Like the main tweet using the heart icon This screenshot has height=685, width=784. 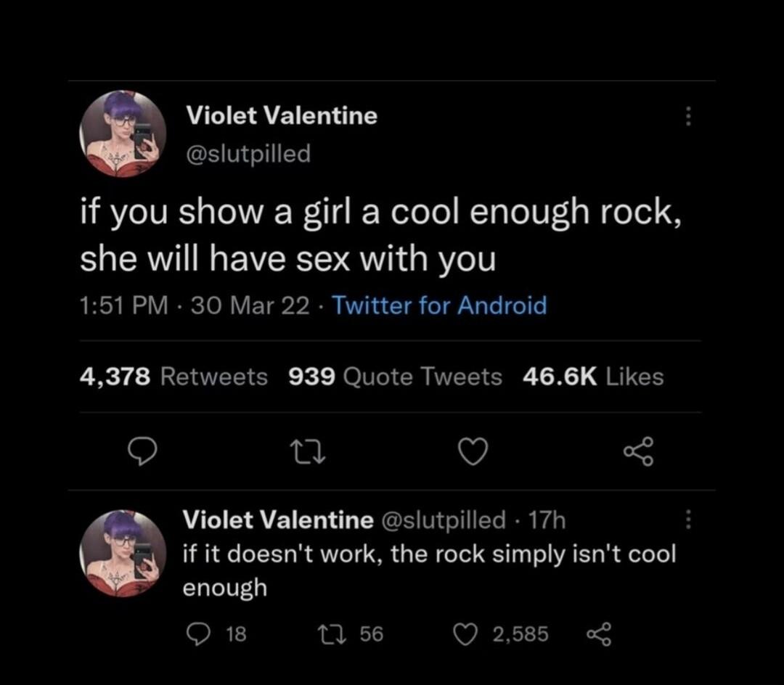(473, 451)
